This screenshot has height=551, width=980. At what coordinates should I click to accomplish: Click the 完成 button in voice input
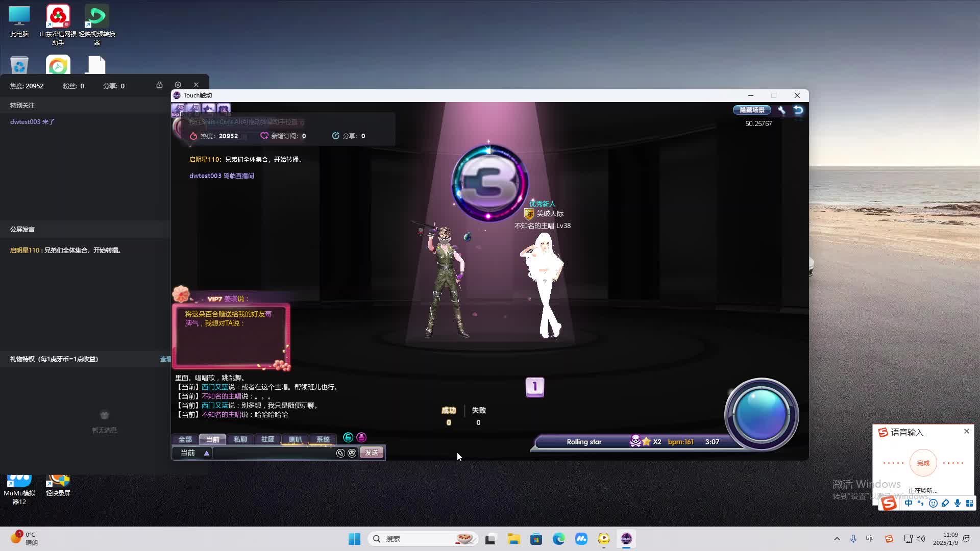(x=923, y=463)
